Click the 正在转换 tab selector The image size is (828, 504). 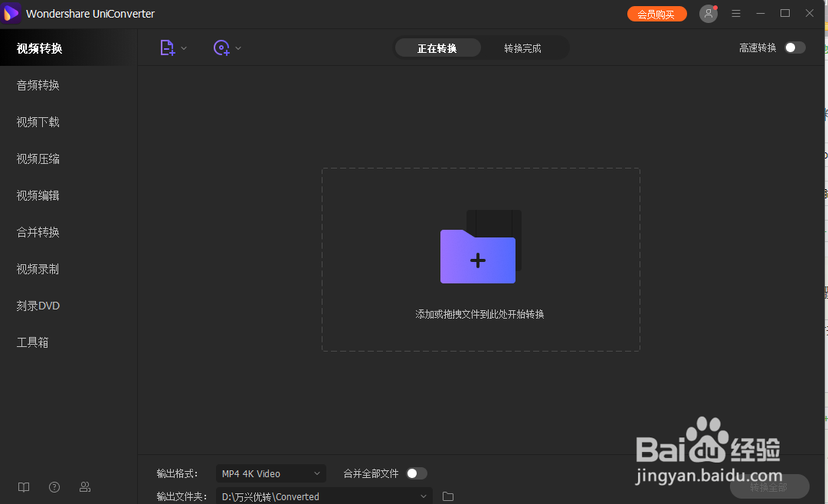437,47
